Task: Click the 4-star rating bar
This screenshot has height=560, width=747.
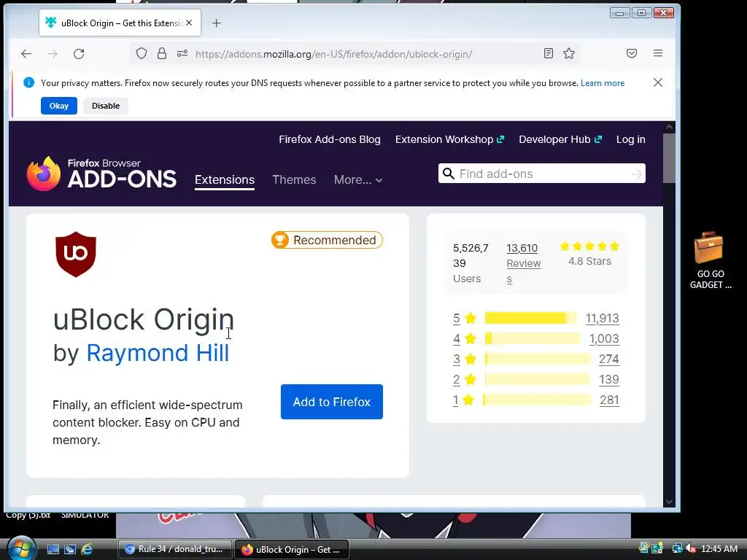Action: pyautogui.click(x=533, y=338)
